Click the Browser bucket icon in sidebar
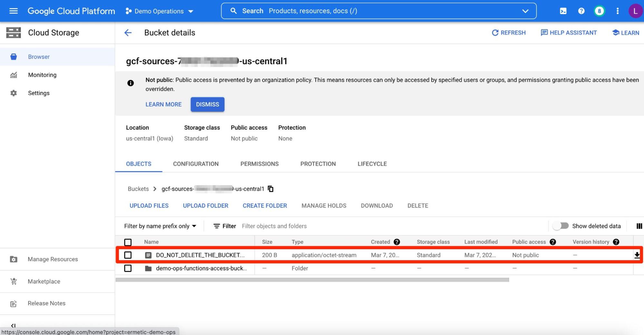This screenshot has height=335, width=644. (x=14, y=57)
